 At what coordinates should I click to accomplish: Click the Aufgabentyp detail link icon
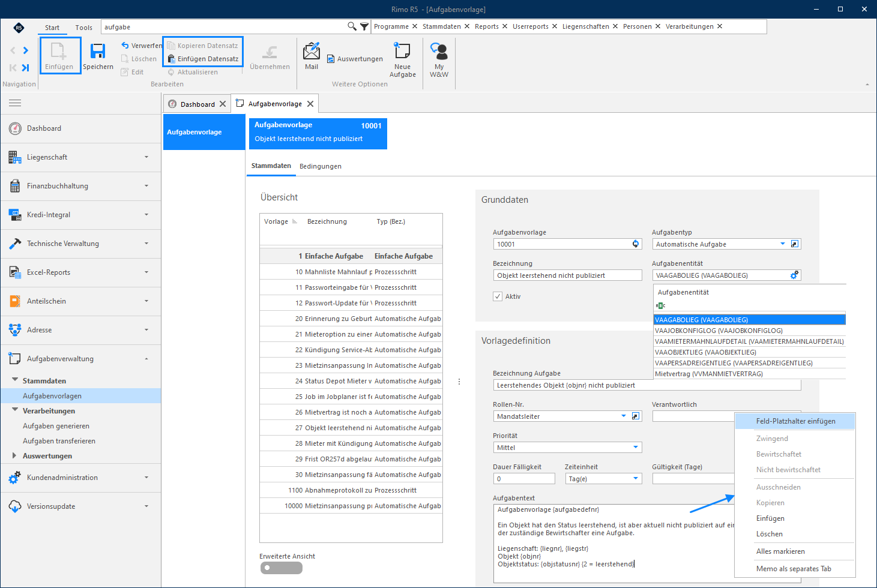click(795, 244)
